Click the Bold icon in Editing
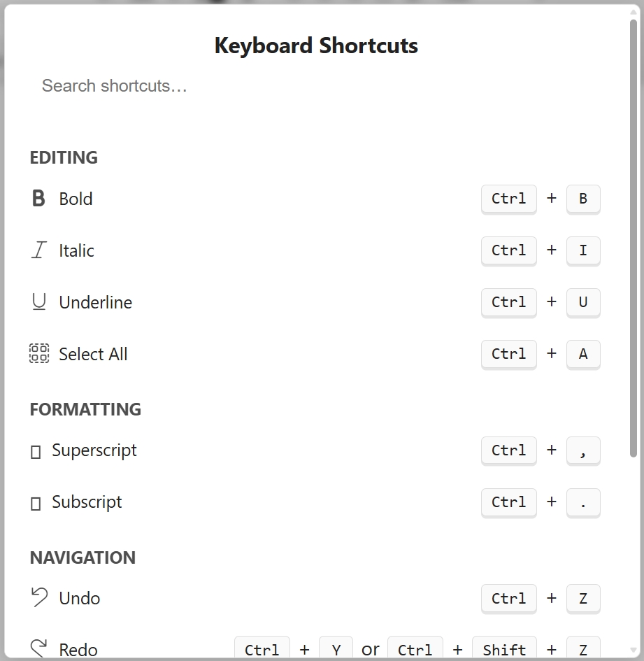 pos(38,199)
